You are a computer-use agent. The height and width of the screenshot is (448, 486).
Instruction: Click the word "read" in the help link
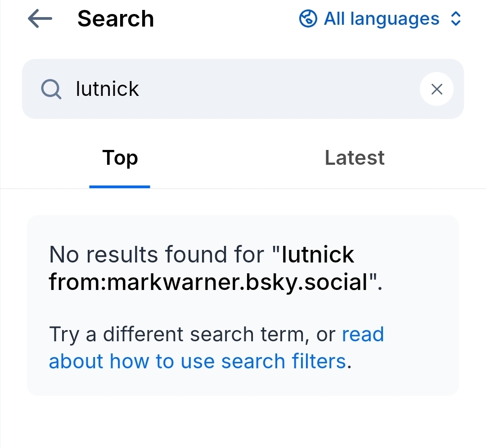pyautogui.click(x=363, y=335)
